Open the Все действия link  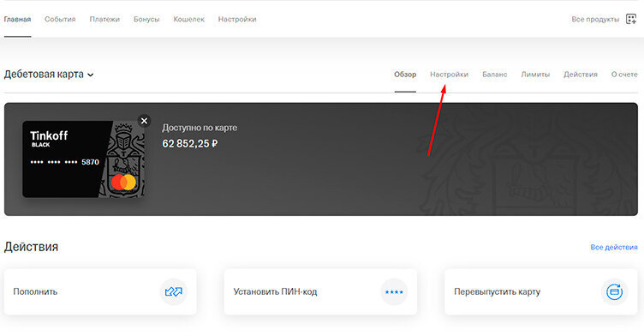[x=614, y=247]
